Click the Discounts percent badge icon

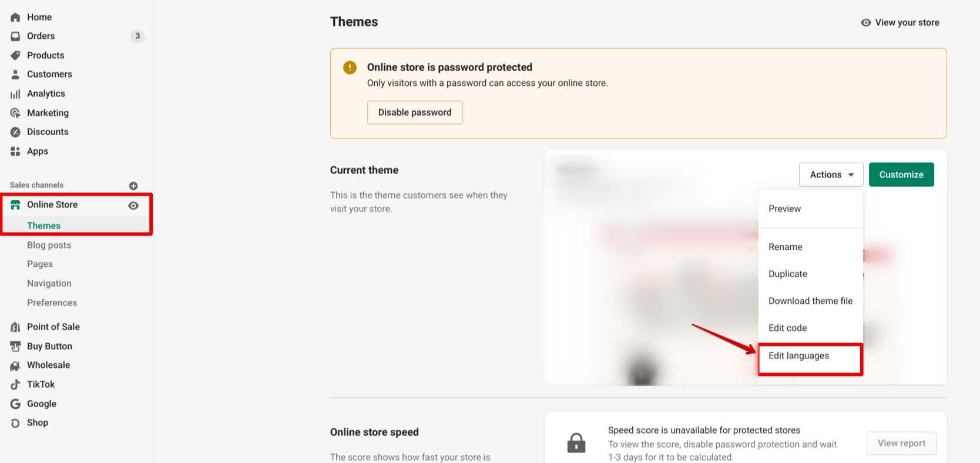coord(15,132)
